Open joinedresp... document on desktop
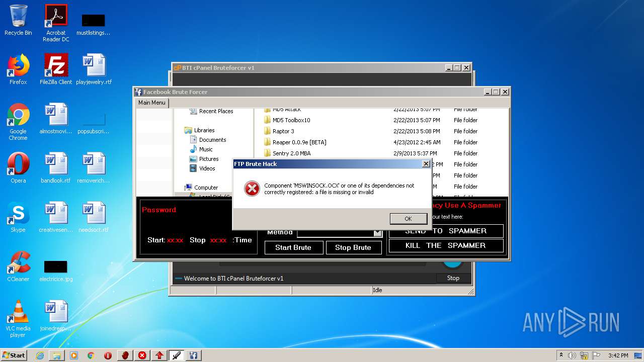This screenshot has width=644, height=362. pos(56,316)
